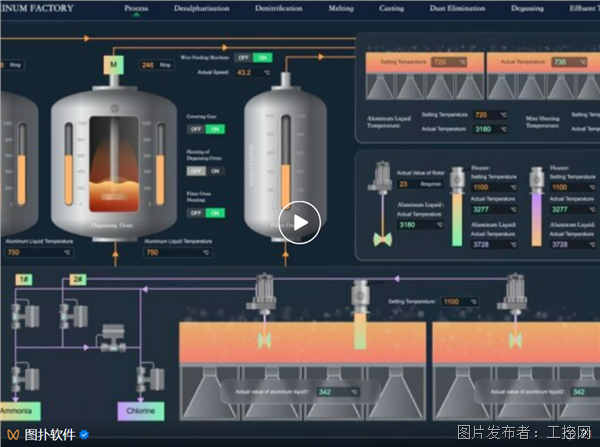Toggle Heating of Degassing Oven switch
600x447 pixels.
206,171
